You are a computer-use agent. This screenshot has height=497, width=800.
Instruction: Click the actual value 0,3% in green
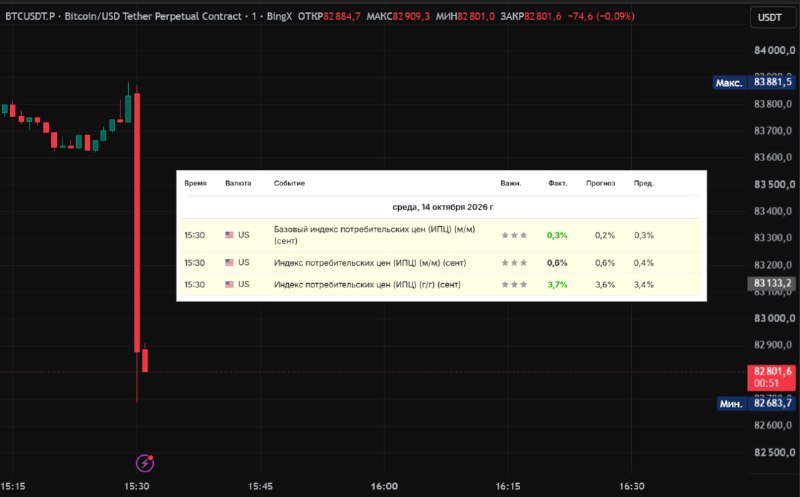pos(557,235)
